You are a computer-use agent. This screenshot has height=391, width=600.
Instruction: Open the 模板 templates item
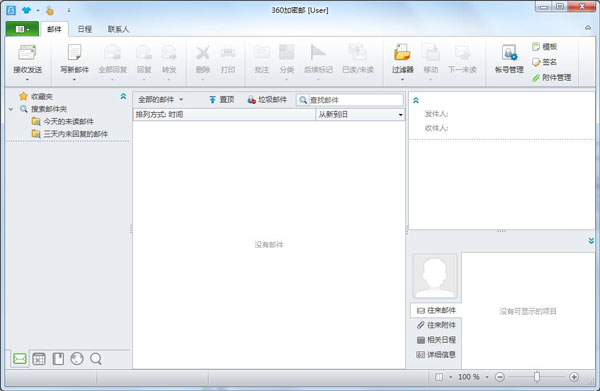[x=545, y=47]
